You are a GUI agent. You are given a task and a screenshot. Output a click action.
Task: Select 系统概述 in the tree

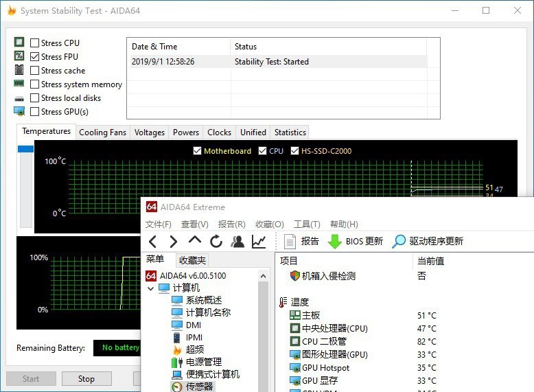197,301
